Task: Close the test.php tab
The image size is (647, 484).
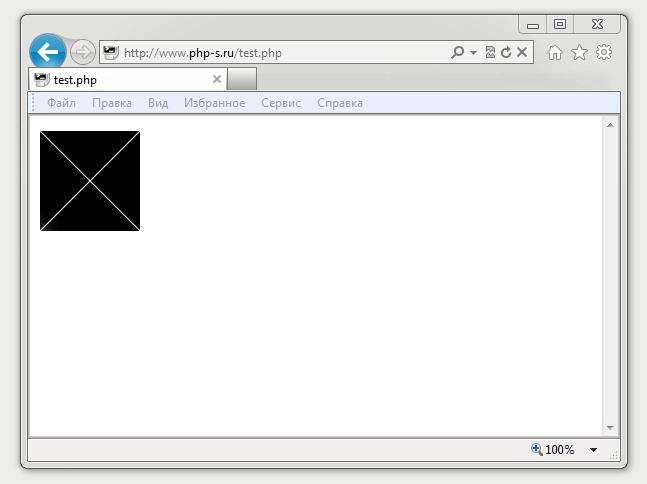Action: click(x=217, y=79)
